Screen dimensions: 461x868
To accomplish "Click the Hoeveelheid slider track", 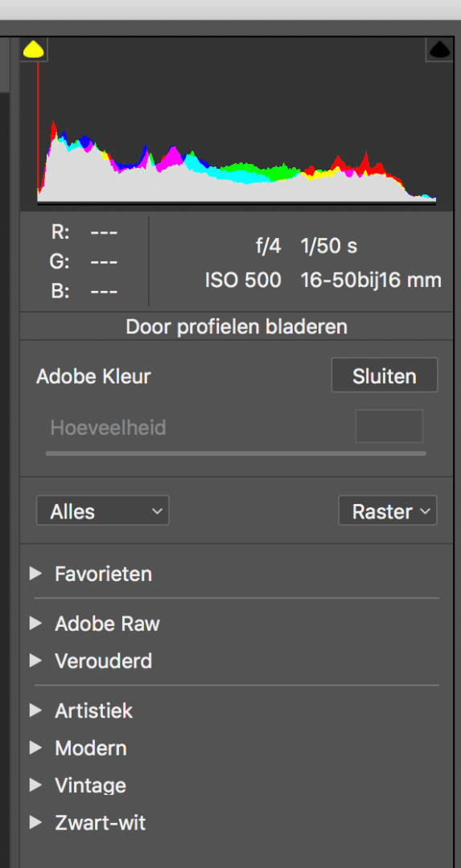I will click(236, 453).
